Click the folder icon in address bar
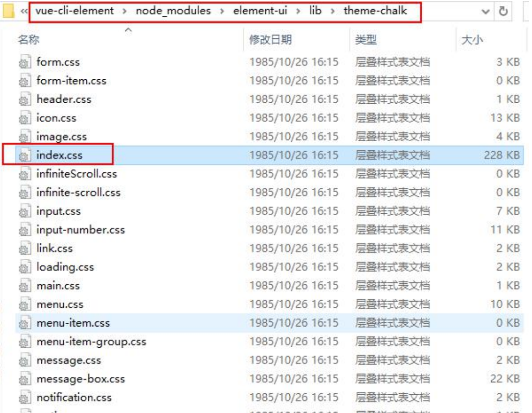Screen dimensions: 532x413 [x=8, y=11]
